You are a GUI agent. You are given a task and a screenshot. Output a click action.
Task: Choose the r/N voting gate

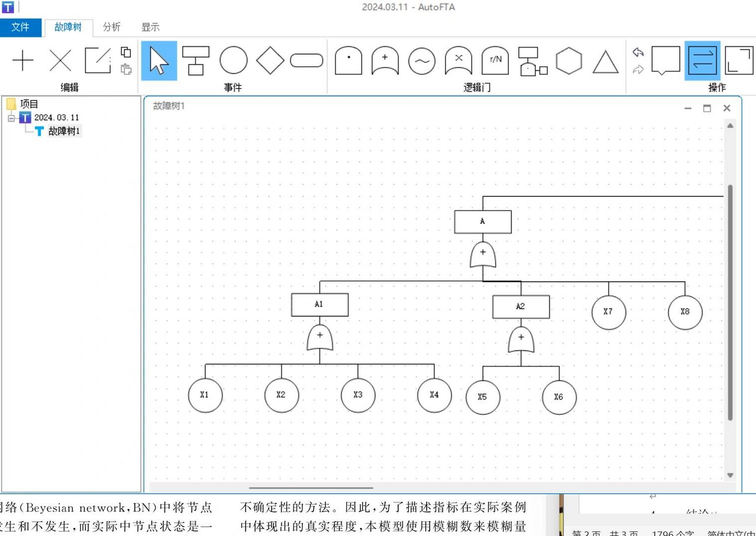click(495, 61)
